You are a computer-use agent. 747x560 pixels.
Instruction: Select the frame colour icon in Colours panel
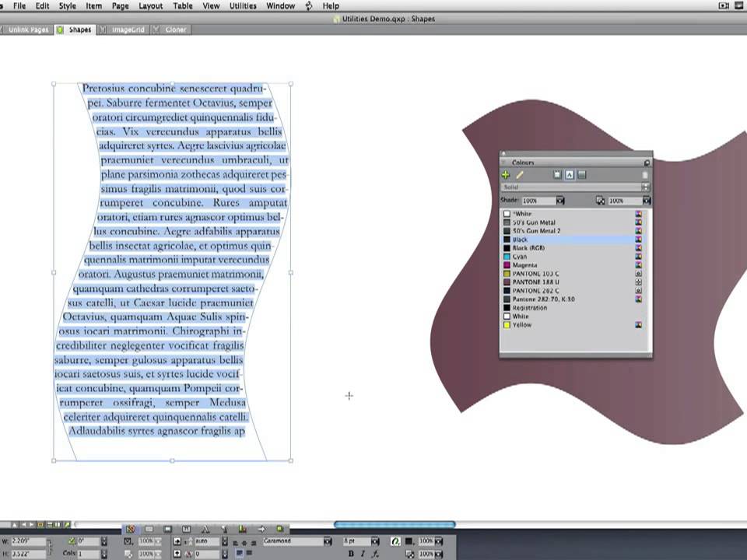tap(557, 175)
